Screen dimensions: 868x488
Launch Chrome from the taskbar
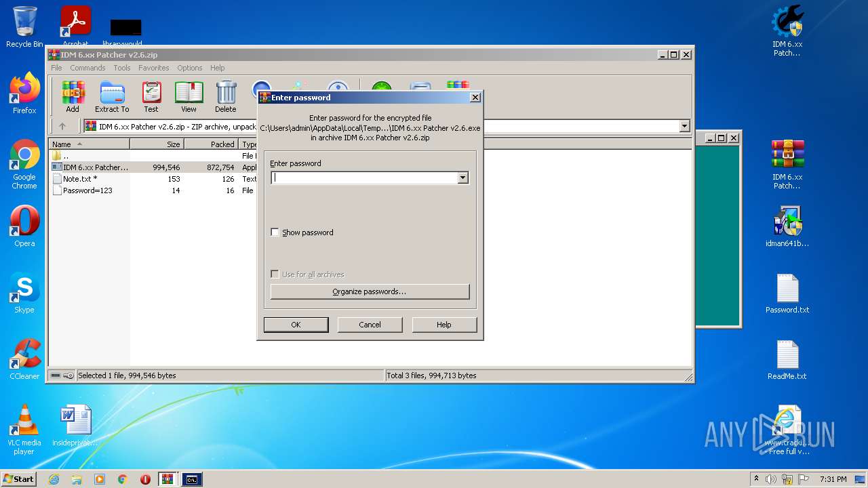(123, 479)
